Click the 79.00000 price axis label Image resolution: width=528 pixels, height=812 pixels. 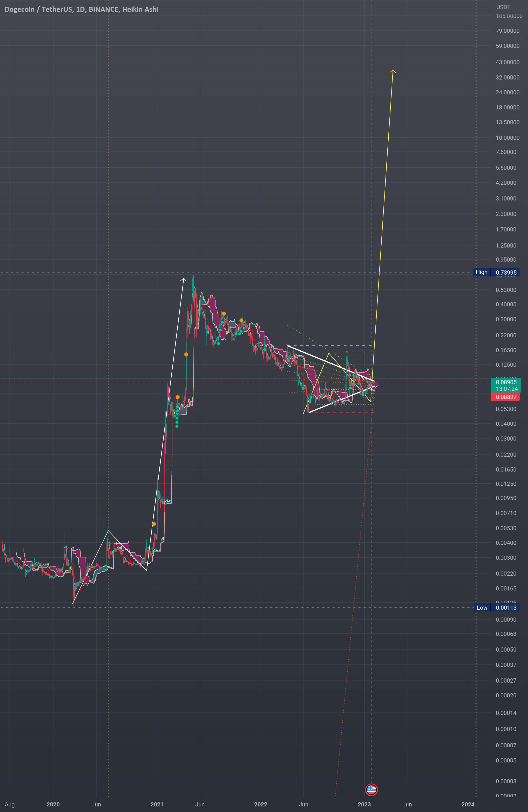[508, 31]
